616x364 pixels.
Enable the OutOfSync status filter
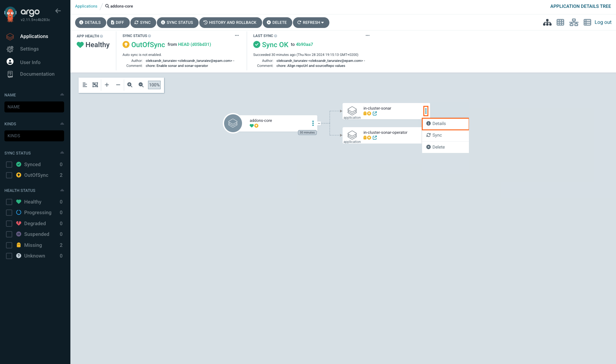(9, 175)
